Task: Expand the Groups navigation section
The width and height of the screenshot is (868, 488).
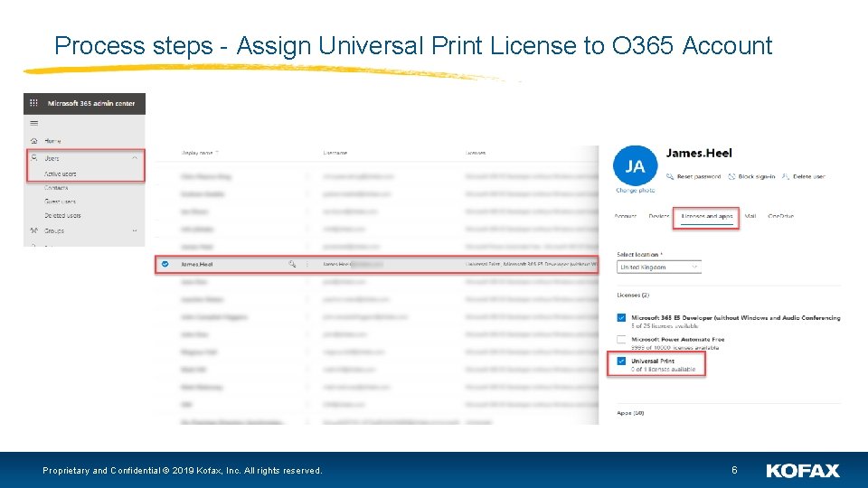Action: click(135, 230)
